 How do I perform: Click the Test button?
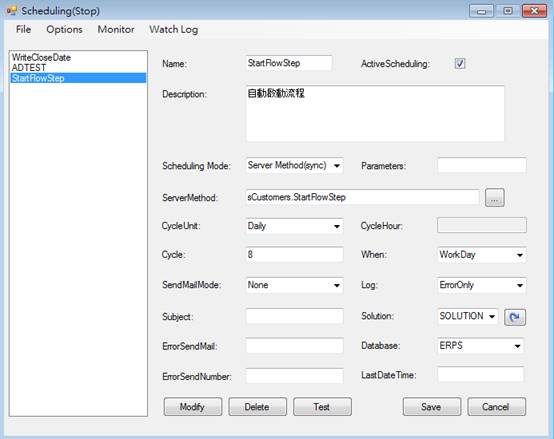pyautogui.click(x=322, y=407)
